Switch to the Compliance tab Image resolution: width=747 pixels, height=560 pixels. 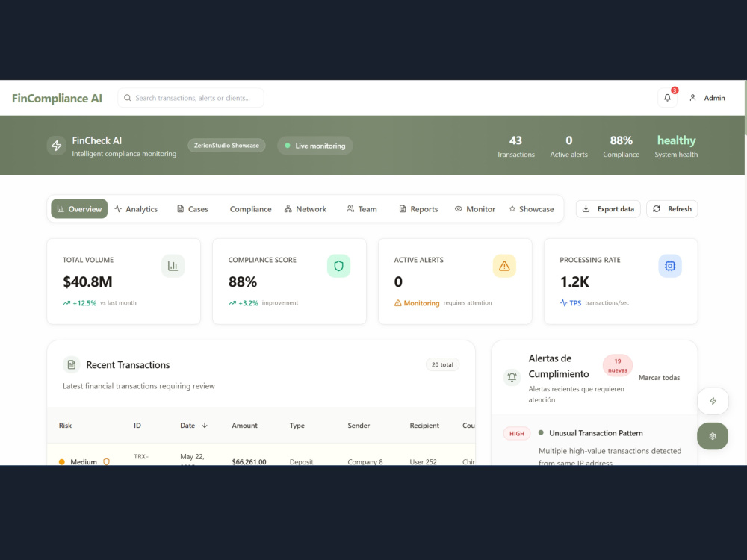250,208
